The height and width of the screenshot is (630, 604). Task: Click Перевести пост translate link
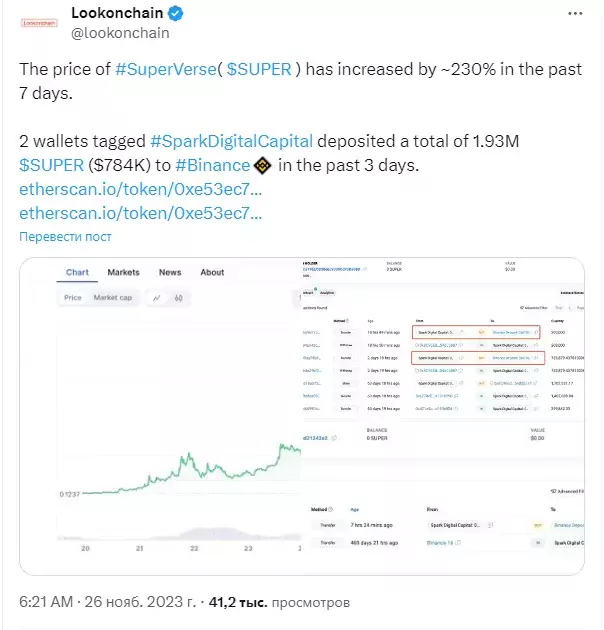click(x=65, y=237)
